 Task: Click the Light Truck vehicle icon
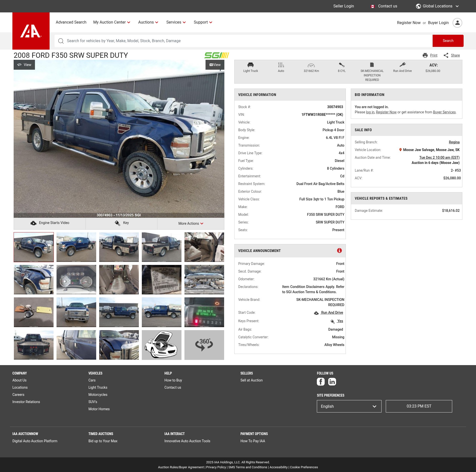point(251,65)
